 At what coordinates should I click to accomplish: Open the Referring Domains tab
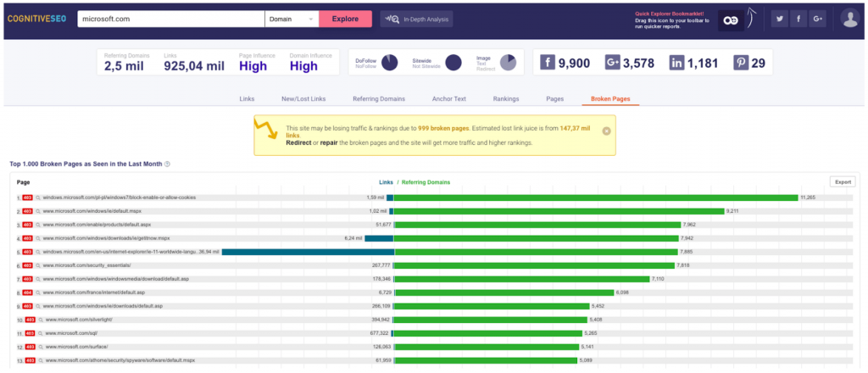pyautogui.click(x=379, y=99)
